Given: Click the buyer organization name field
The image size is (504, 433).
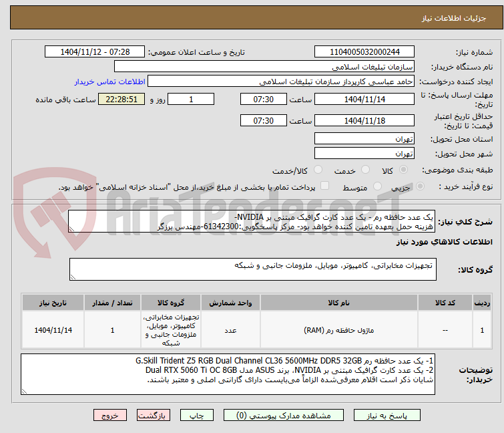Looking at the screenshot, I should (x=264, y=67).
